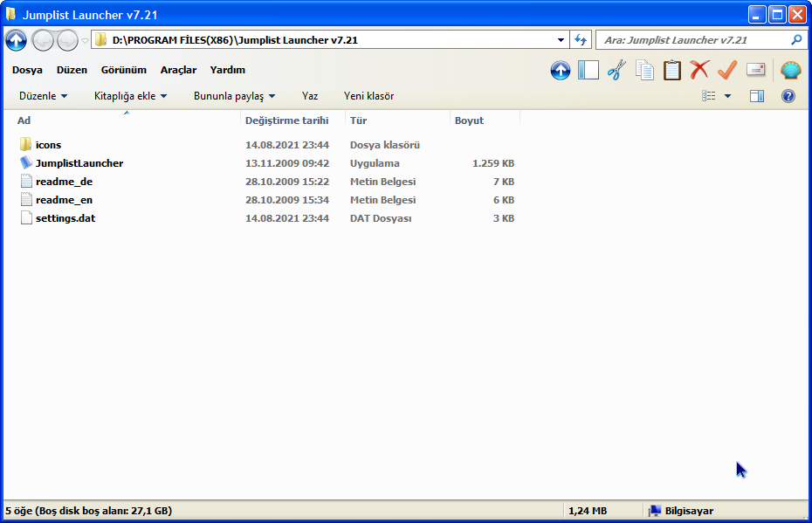Click the '3 KB' size value

[504, 218]
